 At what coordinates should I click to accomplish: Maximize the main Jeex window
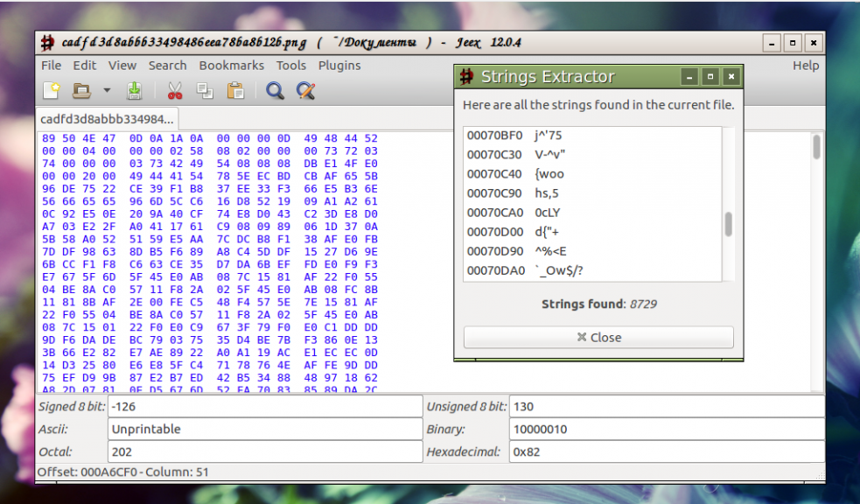[793, 43]
